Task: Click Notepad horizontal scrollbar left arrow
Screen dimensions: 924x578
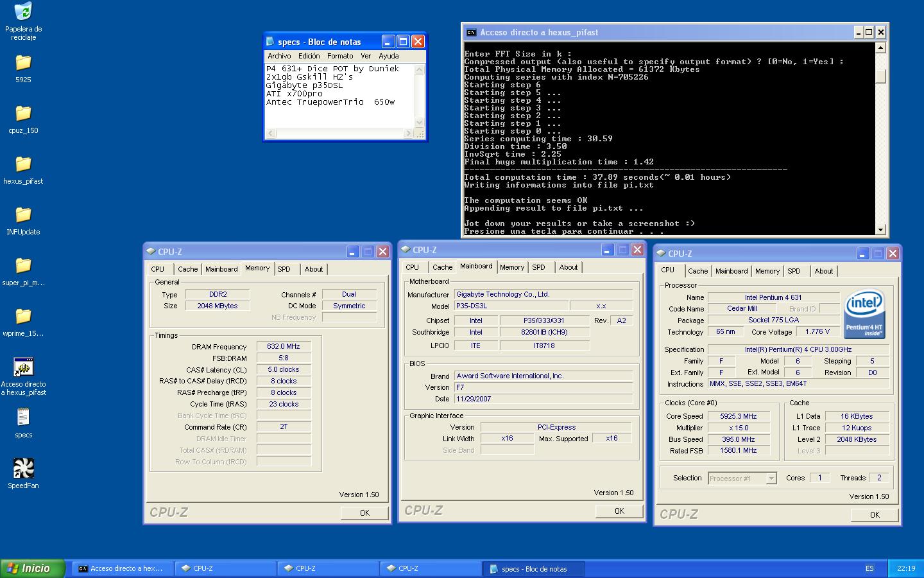Action: click(x=271, y=134)
